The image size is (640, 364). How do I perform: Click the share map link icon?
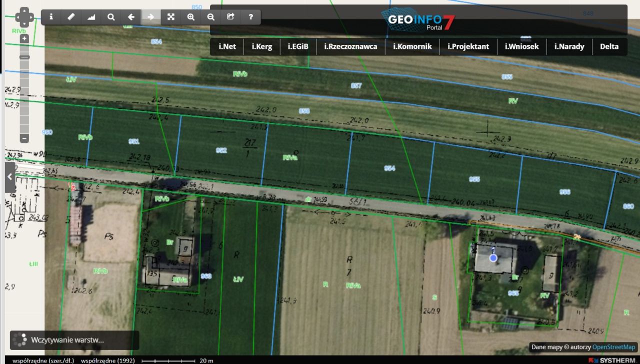231,17
